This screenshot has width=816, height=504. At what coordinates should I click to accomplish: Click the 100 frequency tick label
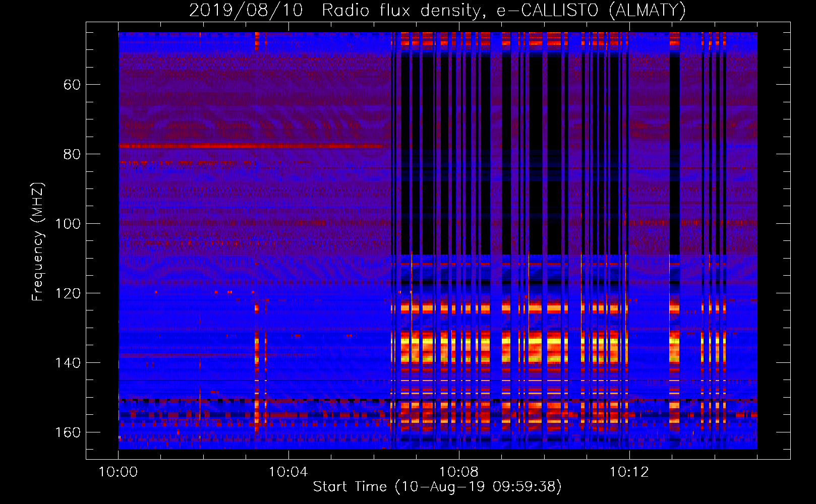(68, 224)
